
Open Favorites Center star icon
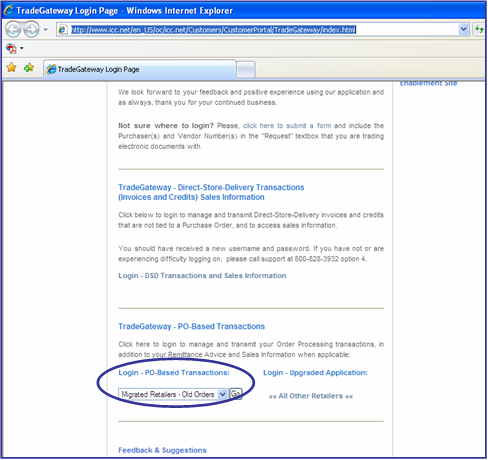point(11,68)
